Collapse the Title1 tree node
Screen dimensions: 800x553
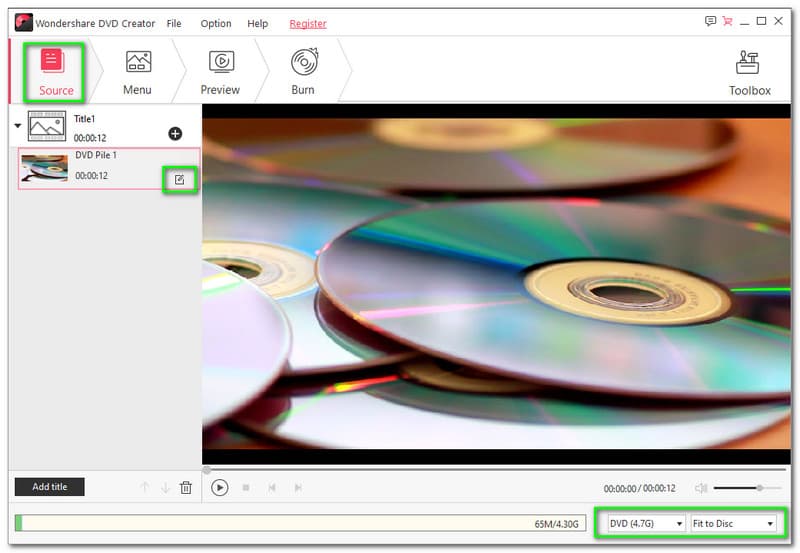(18, 126)
